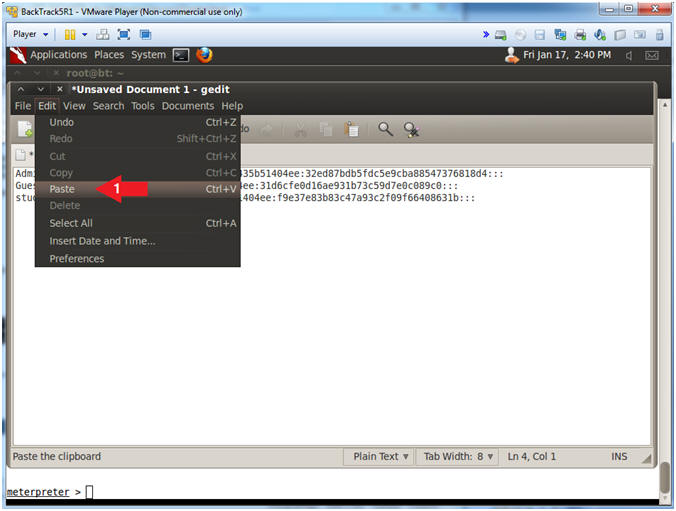Open the Tools menu in gedit
Viewport: 676px width, 511px height.
(x=143, y=106)
